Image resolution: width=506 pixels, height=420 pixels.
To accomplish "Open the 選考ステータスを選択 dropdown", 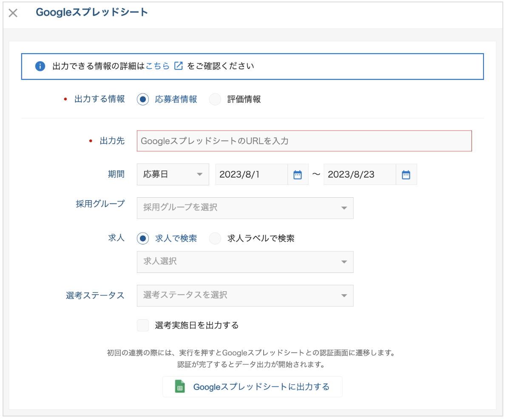I will click(245, 295).
